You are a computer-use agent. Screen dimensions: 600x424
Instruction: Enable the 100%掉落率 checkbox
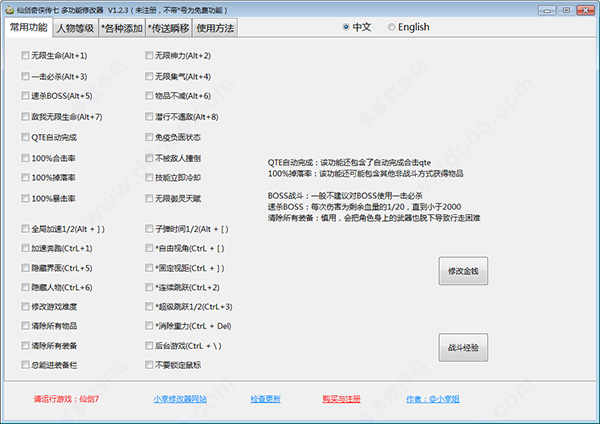[25, 178]
